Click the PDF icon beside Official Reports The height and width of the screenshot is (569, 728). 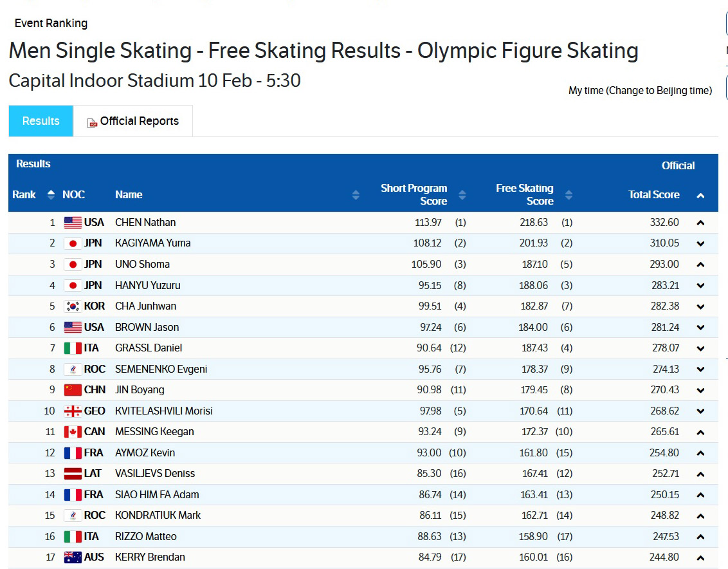point(93,122)
